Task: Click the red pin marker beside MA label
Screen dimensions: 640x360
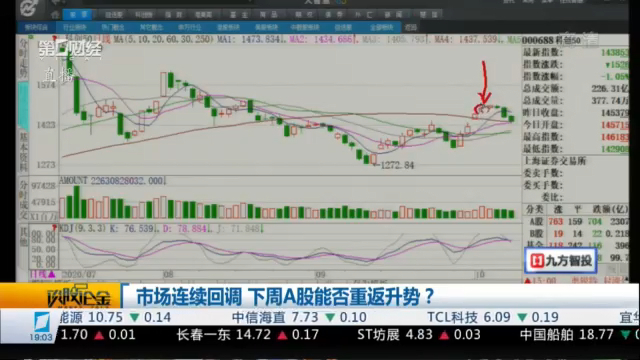Action: [54, 39]
